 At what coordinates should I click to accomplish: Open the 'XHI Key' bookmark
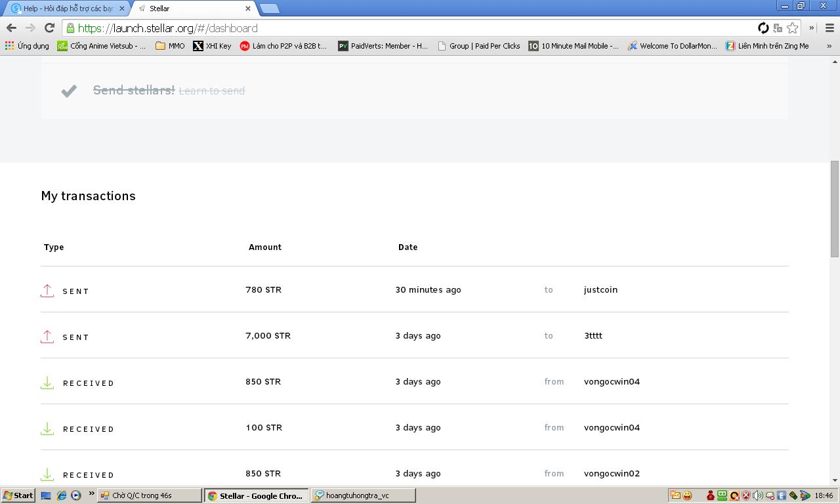pyautogui.click(x=212, y=46)
